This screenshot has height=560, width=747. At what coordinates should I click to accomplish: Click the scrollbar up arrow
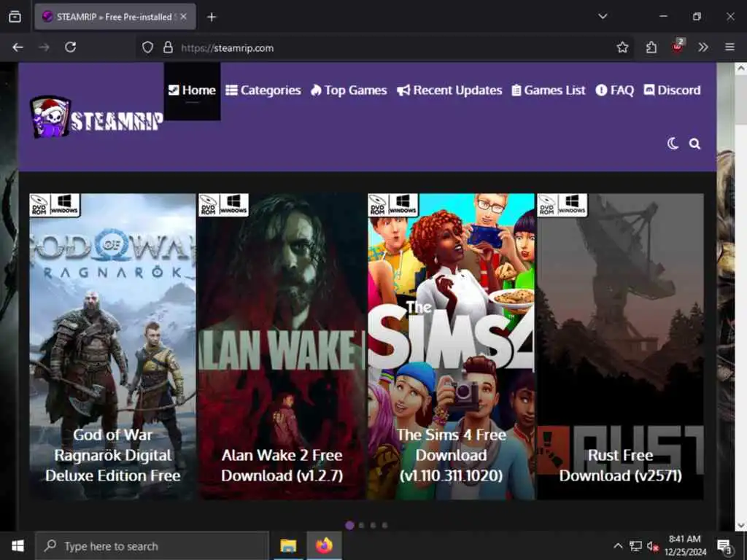click(x=741, y=69)
